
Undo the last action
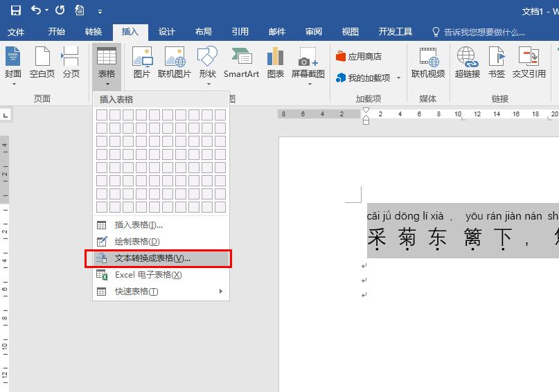(x=35, y=10)
